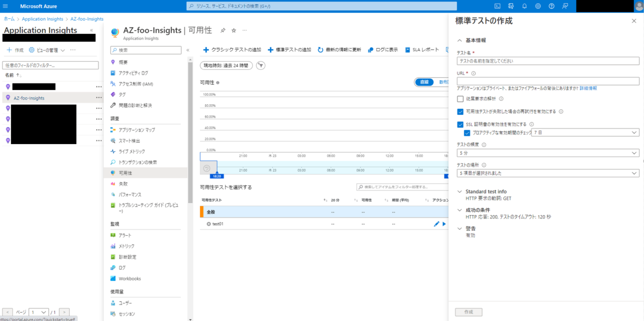644x321 pixels.
Task: Click the URL input field
Action: (x=548, y=81)
